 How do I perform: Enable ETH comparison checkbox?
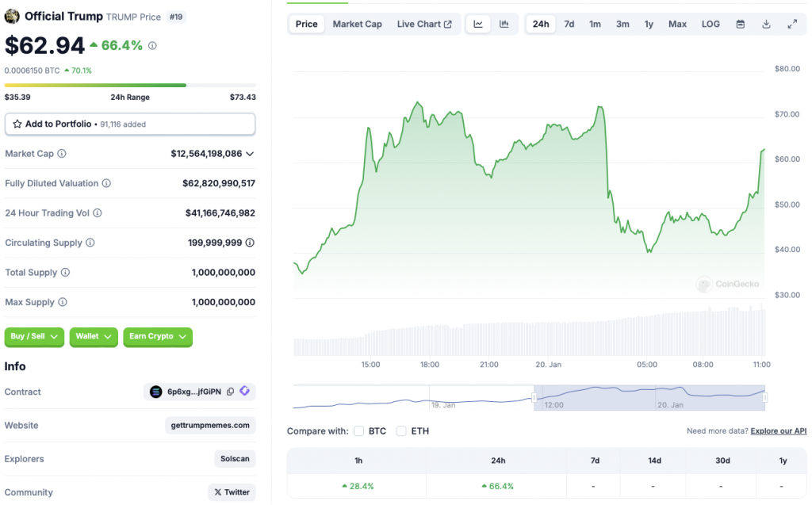click(x=401, y=431)
